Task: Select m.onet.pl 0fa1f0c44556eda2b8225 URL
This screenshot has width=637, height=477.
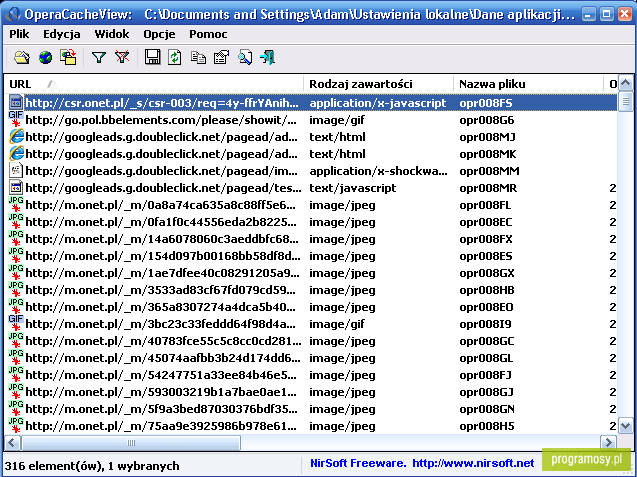Action: 160,222
